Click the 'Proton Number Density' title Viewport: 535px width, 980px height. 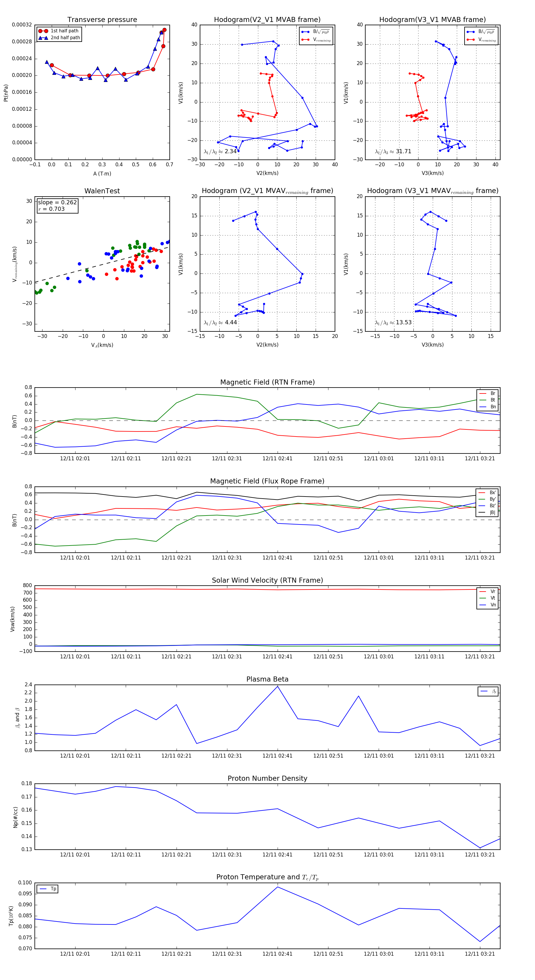(267, 778)
